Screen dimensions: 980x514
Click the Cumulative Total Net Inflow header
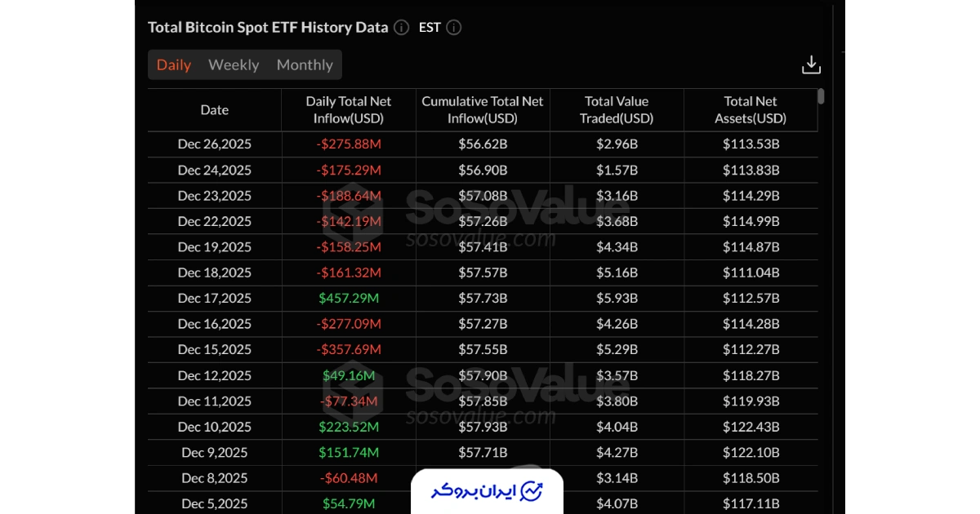pos(483,109)
